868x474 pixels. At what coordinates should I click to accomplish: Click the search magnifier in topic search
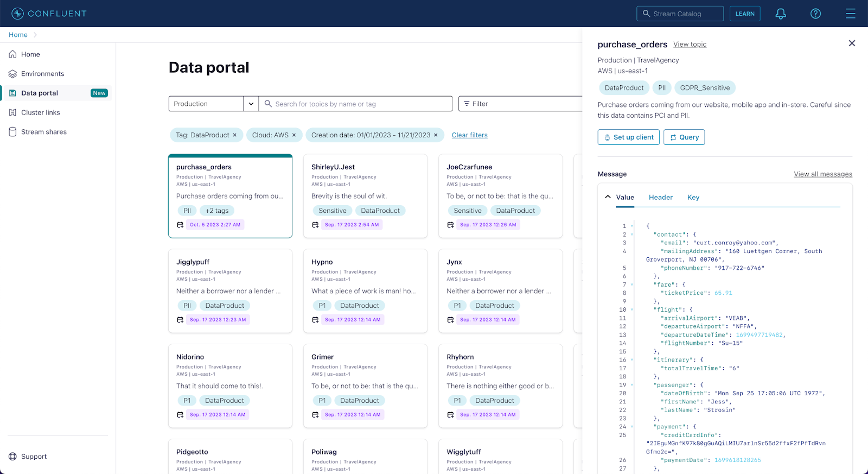268,104
